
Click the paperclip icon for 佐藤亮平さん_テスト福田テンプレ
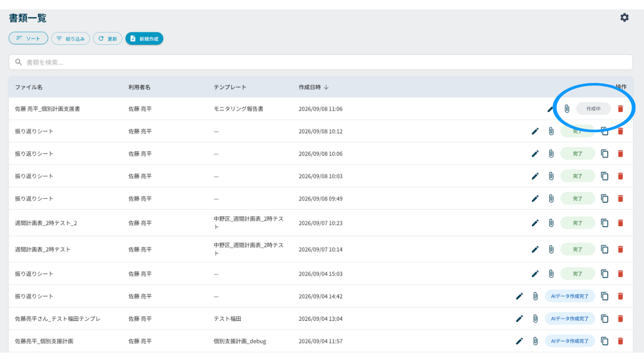pyautogui.click(x=535, y=318)
